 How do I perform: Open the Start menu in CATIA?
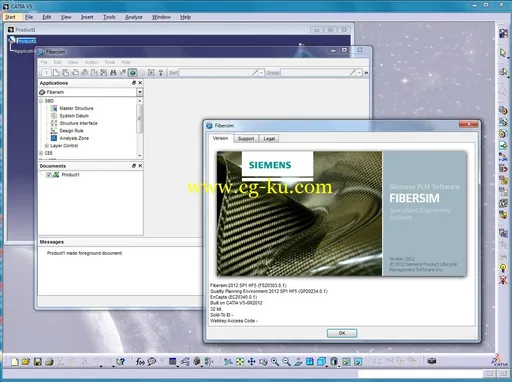[x=10, y=17]
